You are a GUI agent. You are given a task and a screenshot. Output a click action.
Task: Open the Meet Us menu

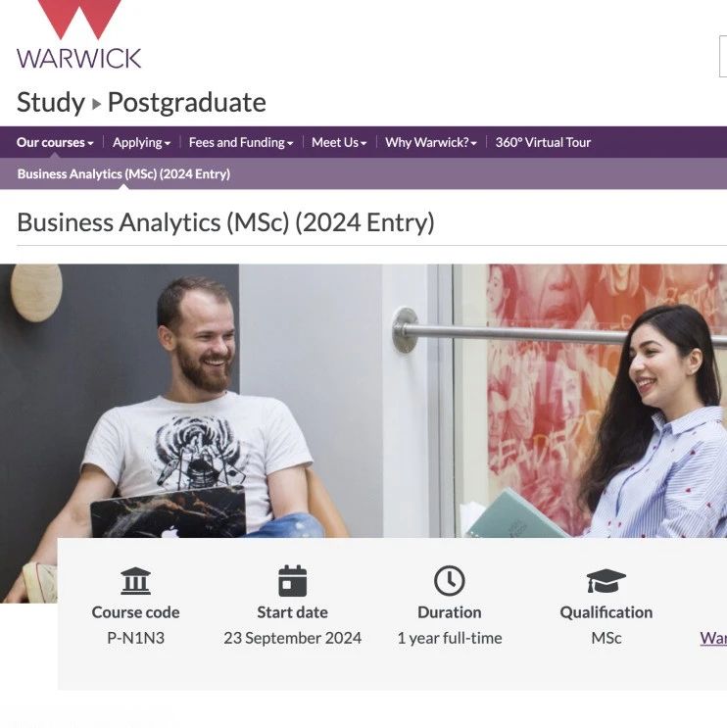(x=339, y=142)
